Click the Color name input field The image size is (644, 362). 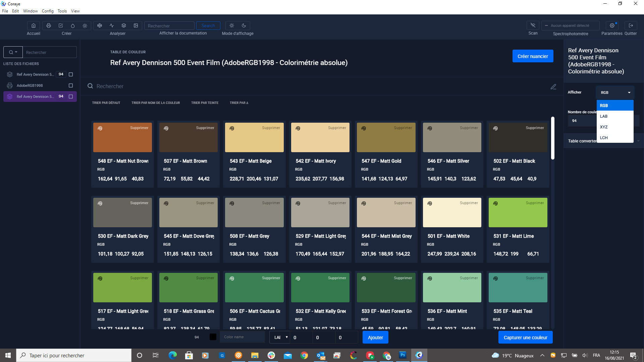coord(242,337)
